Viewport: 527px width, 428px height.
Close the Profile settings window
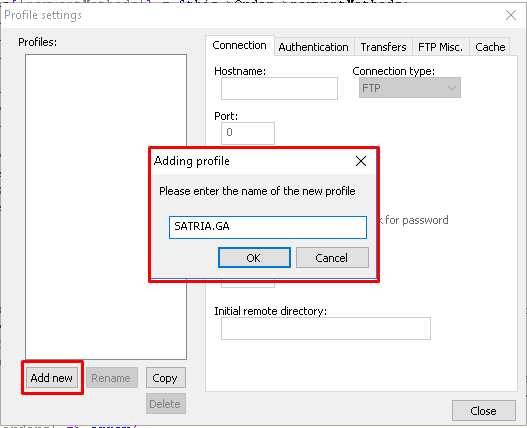pos(511,15)
